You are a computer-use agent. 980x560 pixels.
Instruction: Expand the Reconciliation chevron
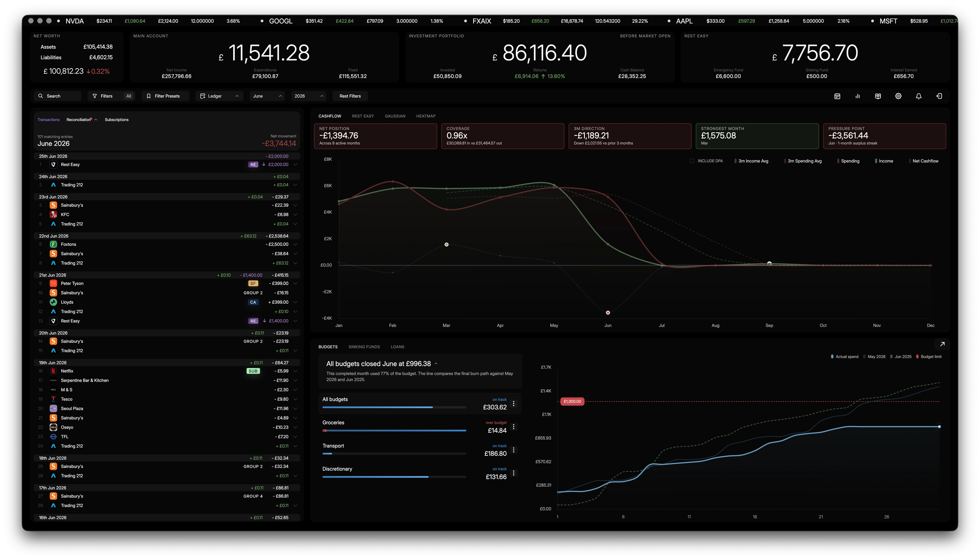pyautogui.click(x=95, y=120)
